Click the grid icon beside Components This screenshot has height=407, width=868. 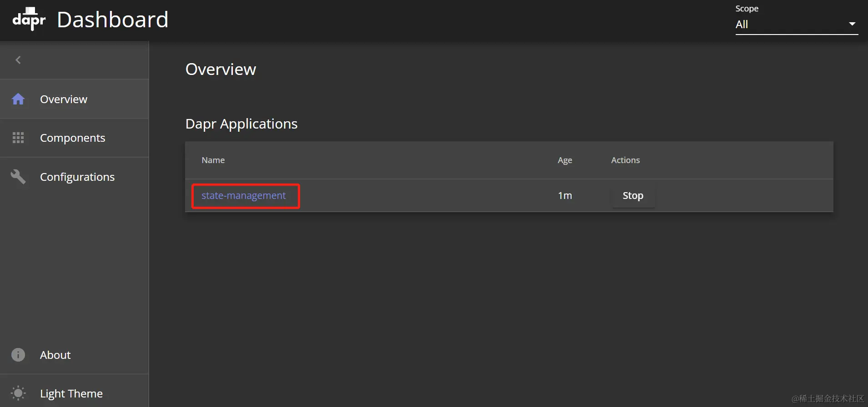tap(18, 138)
